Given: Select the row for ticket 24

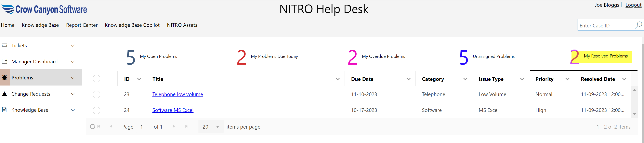Looking at the screenshot, I should 96,110.
